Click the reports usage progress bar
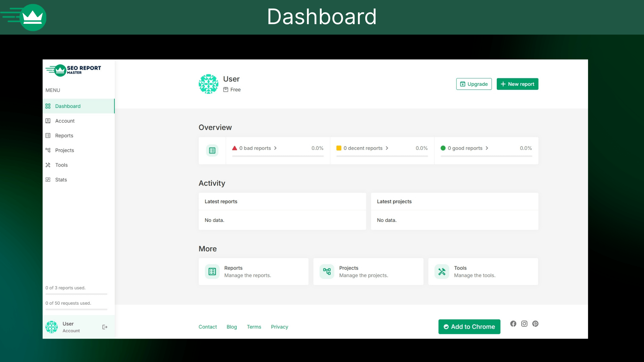 tap(76, 294)
